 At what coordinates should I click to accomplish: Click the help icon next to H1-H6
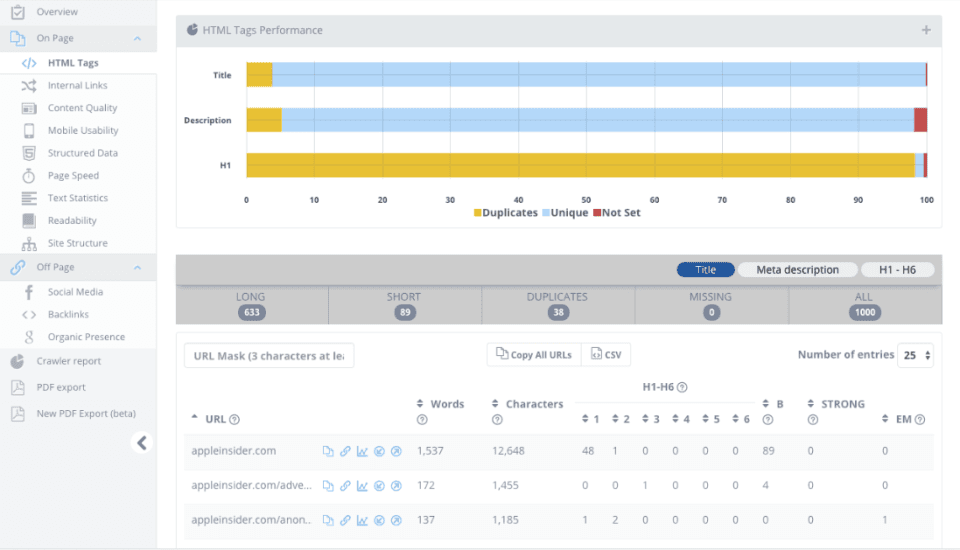(x=682, y=387)
